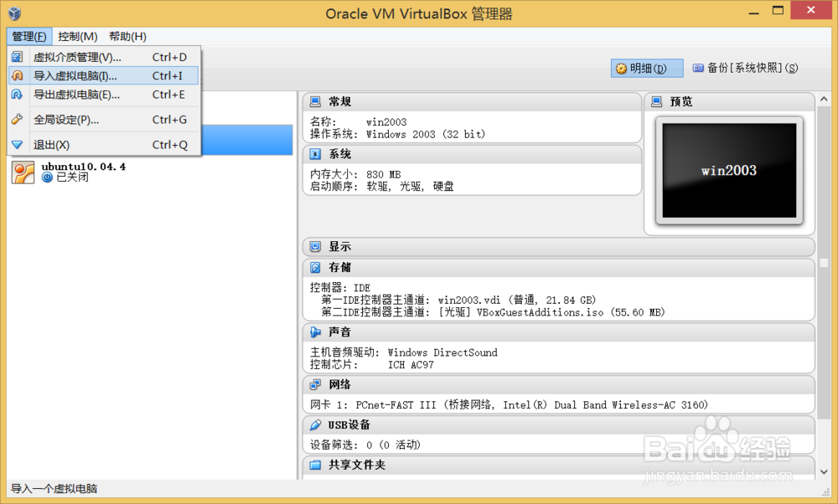The width and height of the screenshot is (838, 504).
Task: Click the win2003 preview thumbnail
Action: [x=729, y=171]
